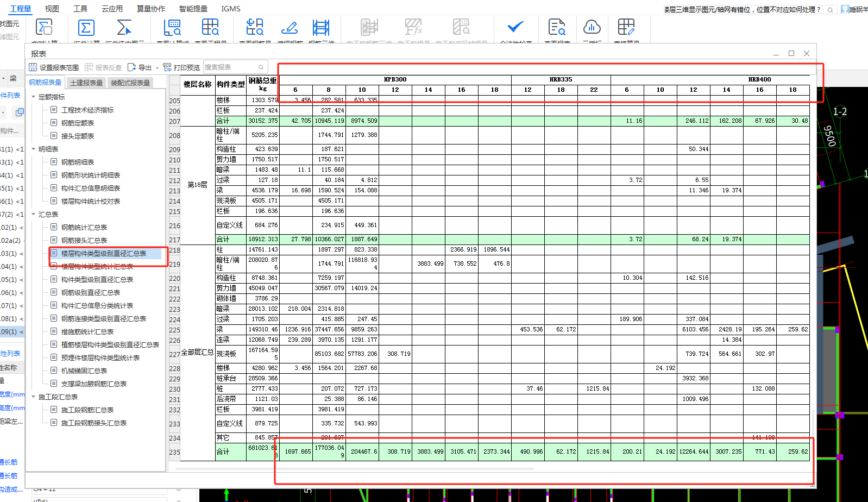Open the dropdown arrow beside 梁
This screenshot has height=502, width=868.
click(x=3, y=79)
